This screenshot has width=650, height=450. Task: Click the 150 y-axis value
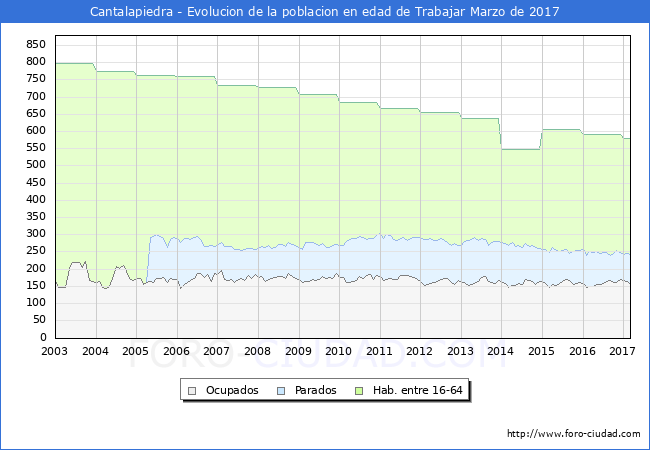[36, 285]
